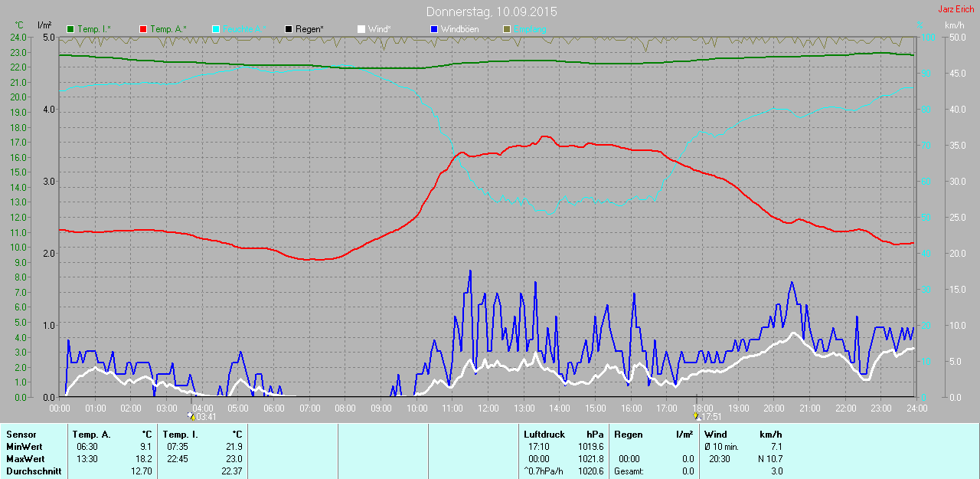The width and height of the screenshot is (980, 479).
Task: Click the Jarz Erich link
Action: [x=955, y=9]
